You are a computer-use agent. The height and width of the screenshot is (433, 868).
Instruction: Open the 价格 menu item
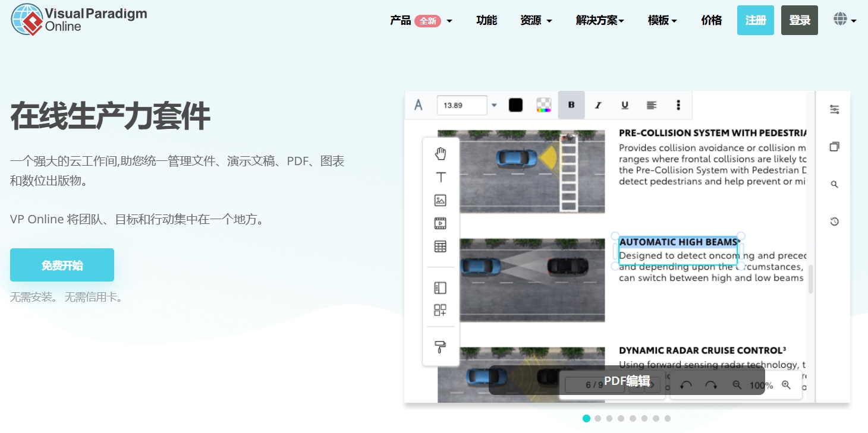pos(712,20)
